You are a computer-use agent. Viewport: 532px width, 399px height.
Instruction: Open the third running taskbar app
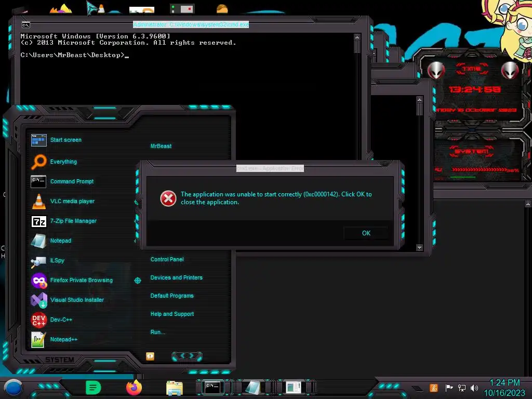tap(293, 387)
